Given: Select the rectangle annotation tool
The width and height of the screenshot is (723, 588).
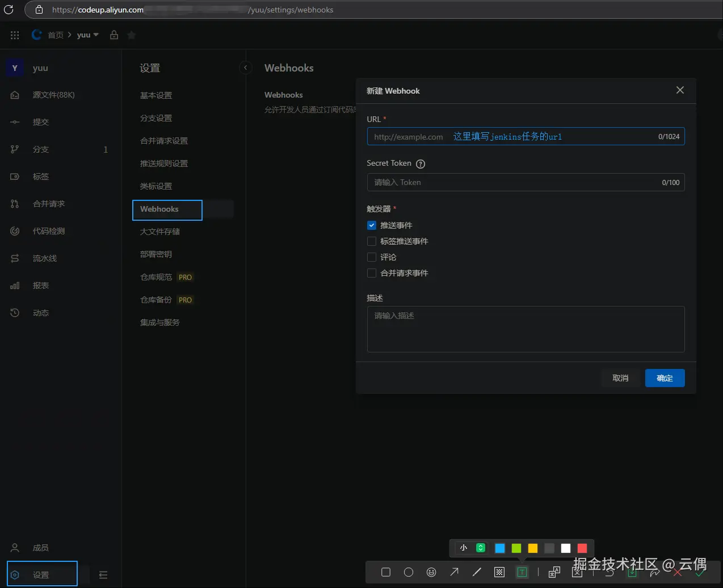Looking at the screenshot, I should [x=386, y=572].
